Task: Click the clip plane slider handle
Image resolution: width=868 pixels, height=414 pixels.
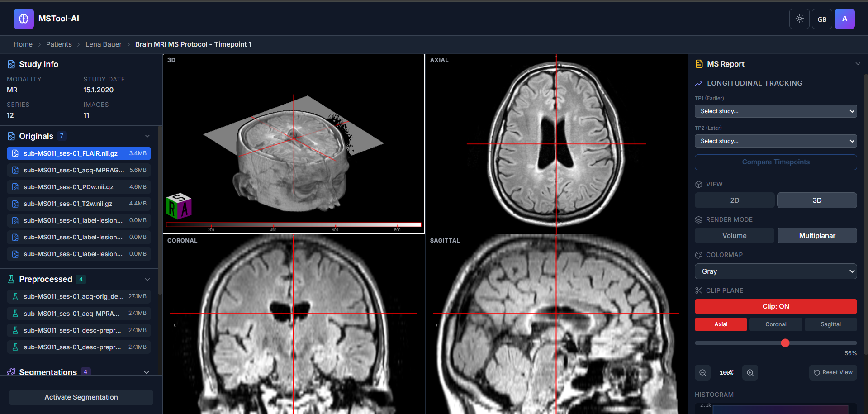Action: (785, 343)
